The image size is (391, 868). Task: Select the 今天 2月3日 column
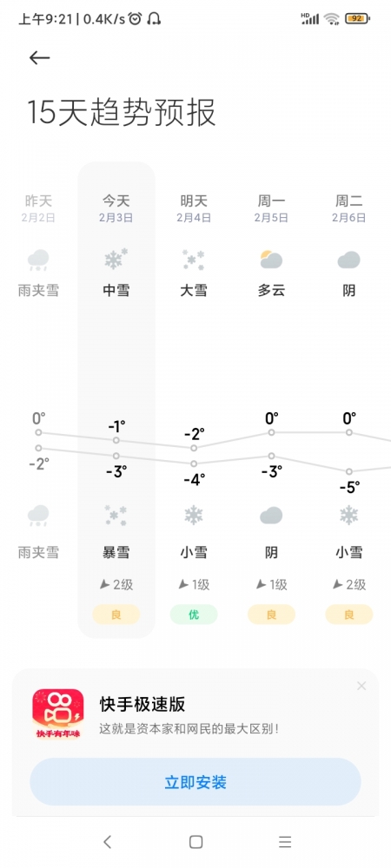[116, 400]
